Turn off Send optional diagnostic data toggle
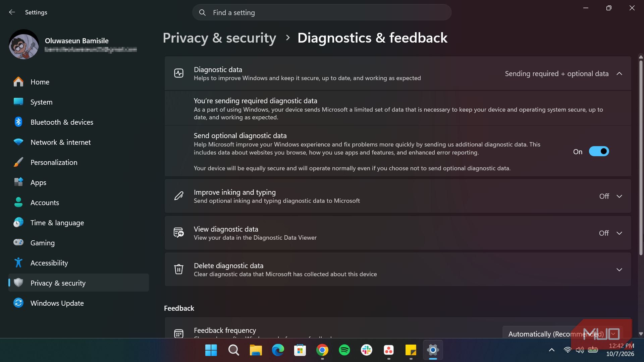 tap(599, 152)
